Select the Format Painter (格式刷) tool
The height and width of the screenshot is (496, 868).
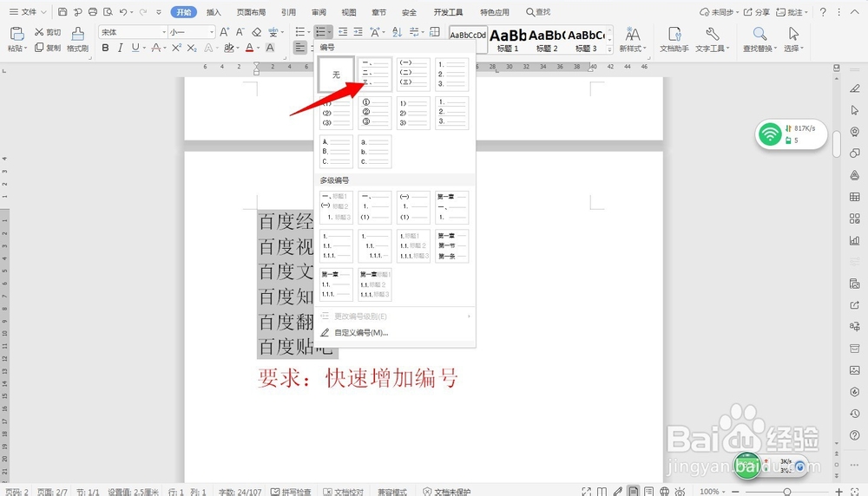click(77, 39)
